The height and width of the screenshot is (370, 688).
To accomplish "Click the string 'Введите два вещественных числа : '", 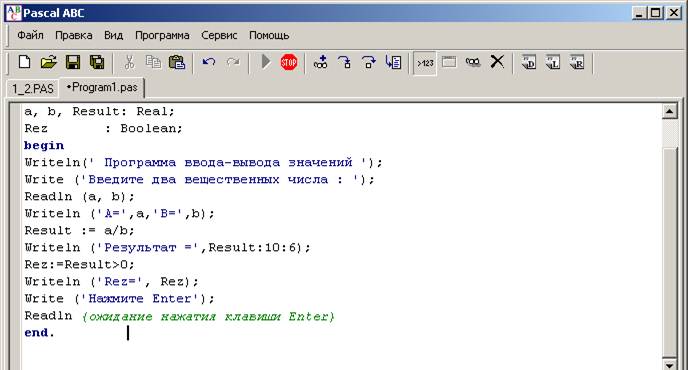I will [x=220, y=180].
